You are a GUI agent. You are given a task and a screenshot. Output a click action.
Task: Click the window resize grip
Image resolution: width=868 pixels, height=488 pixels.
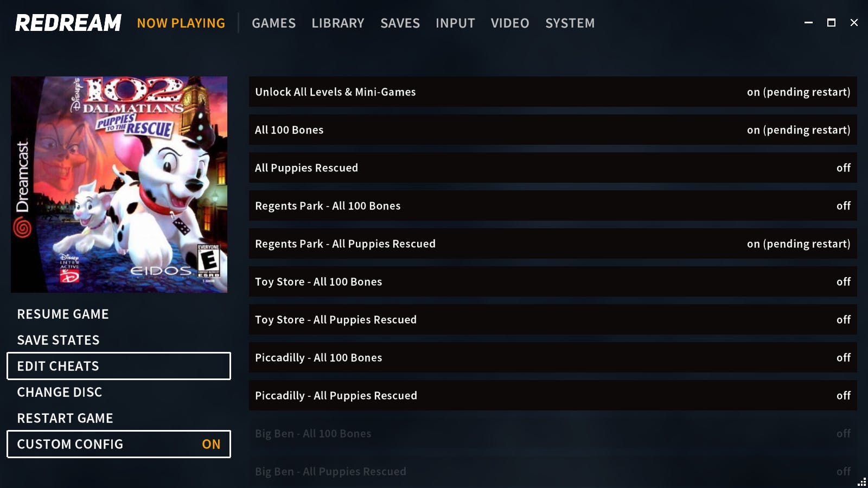point(862,482)
